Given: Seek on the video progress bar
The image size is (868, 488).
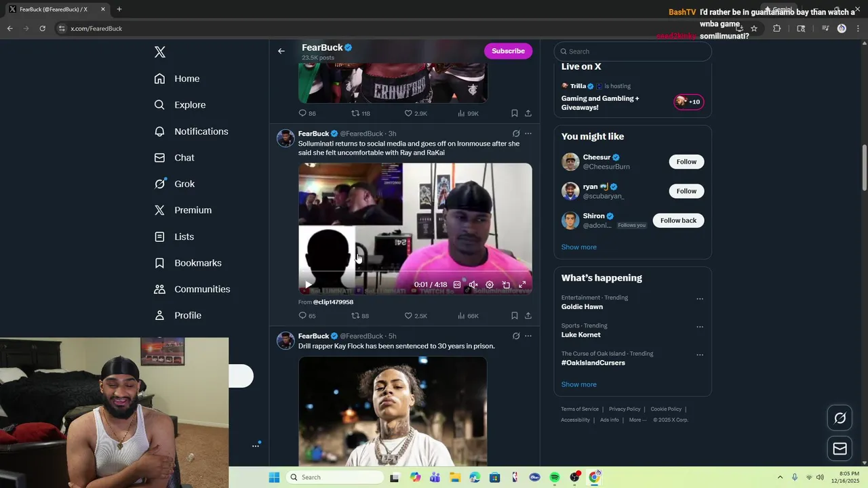Looking at the screenshot, I should point(415,272).
